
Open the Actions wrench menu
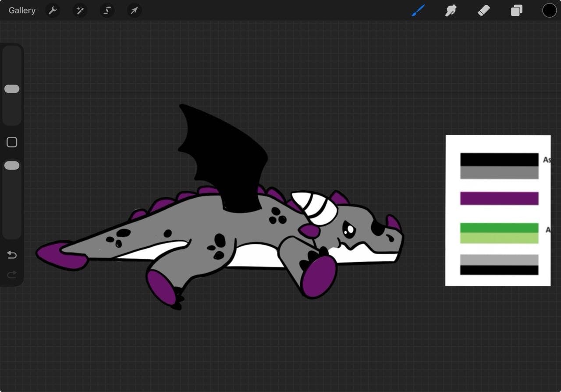pyautogui.click(x=53, y=11)
